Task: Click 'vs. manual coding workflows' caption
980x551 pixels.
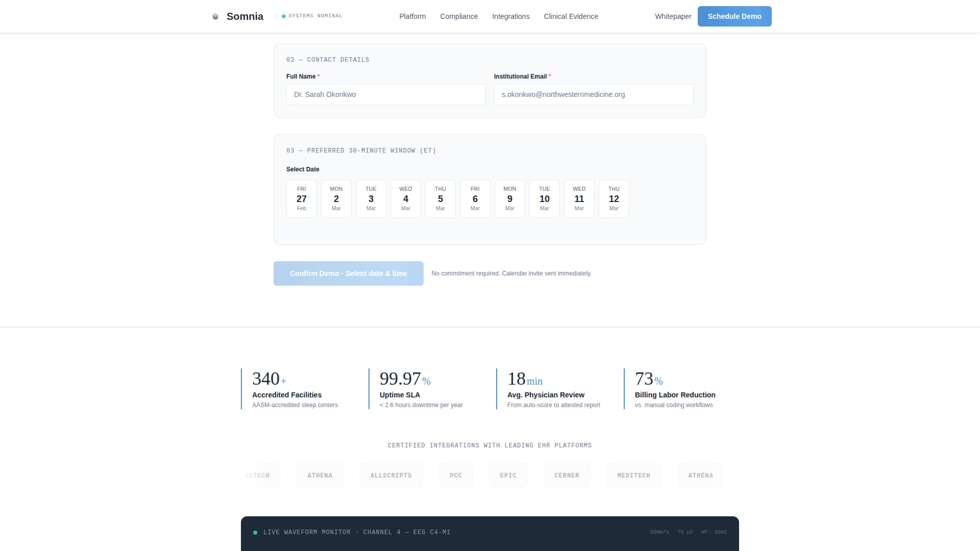Action: pos(674,405)
